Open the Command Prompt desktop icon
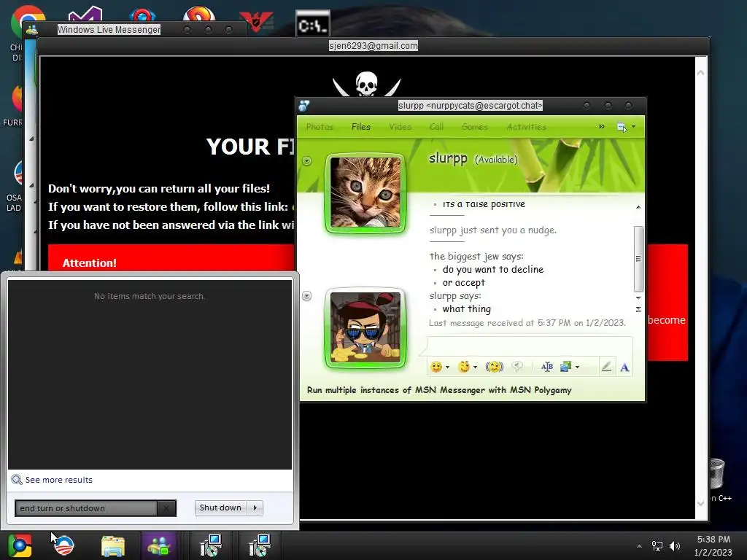Viewport: 747px width, 560px height. pos(312,23)
